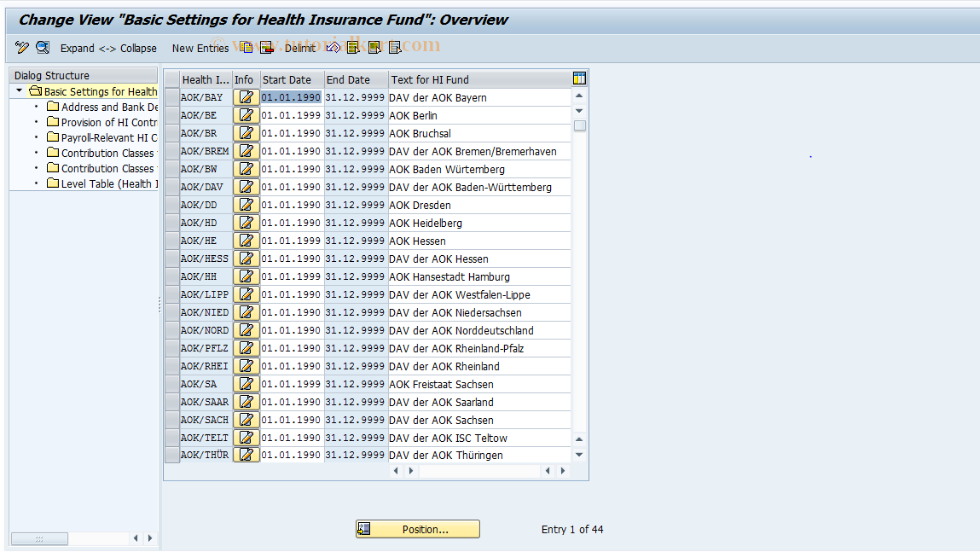Screen dimensions: 980x552
Task: Click the Select Block toolbar icon
Action: coord(374,48)
